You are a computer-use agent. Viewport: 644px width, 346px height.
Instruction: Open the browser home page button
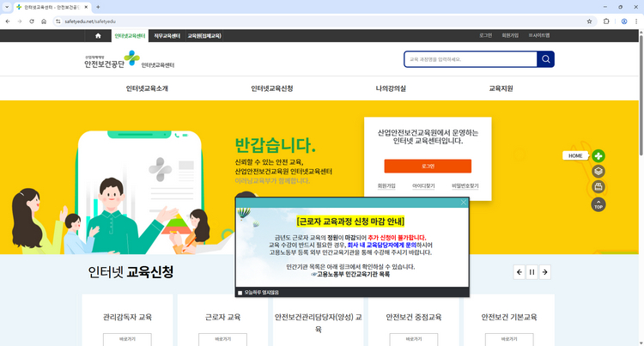coord(44,21)
